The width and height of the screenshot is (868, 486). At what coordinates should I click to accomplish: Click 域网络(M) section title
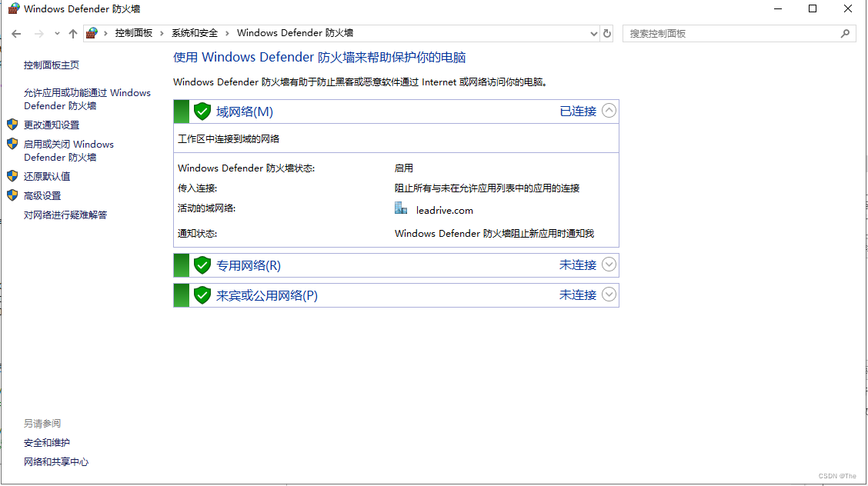[245, 112]
